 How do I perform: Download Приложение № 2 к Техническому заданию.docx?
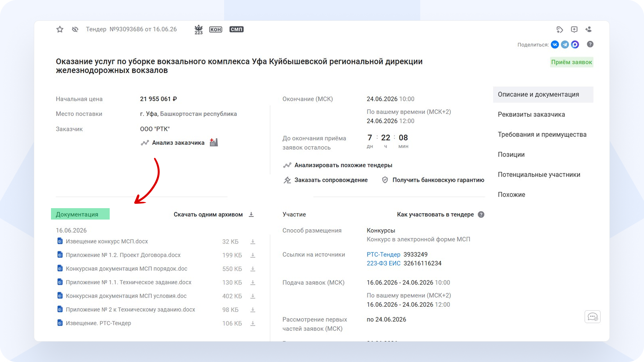coord(253,310)
